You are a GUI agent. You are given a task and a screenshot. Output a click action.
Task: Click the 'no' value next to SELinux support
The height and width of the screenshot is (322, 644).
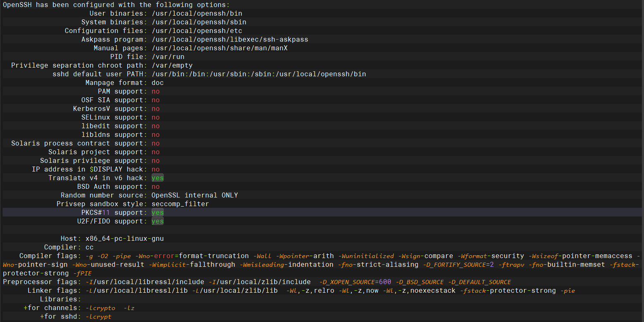[156, 118]
